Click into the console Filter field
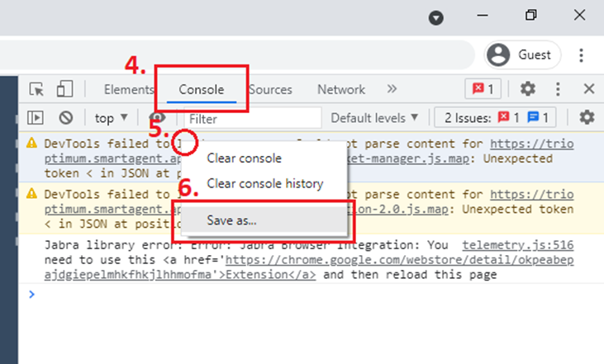The width and height of the screenshot is (604, 364). click(252, 118)
